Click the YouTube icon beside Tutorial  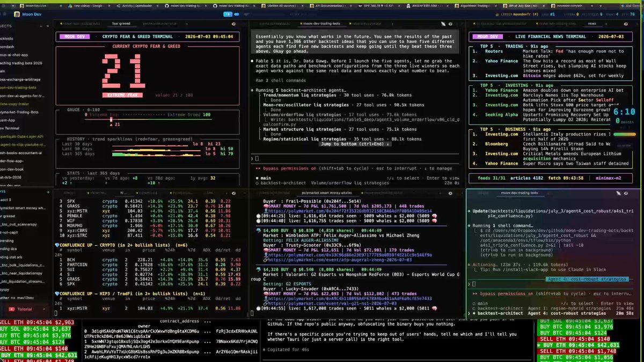pyautogui.click(x=12, y=309)
